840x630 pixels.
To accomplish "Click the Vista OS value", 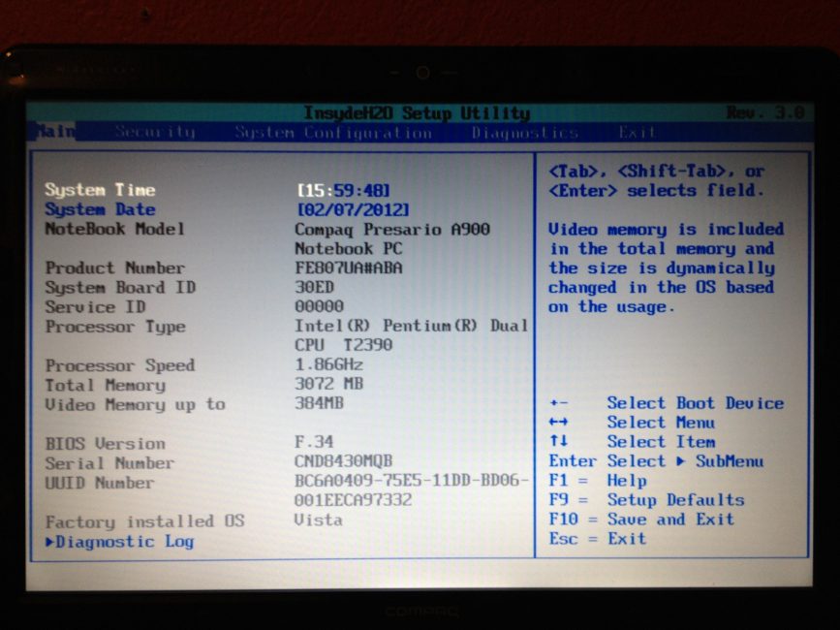I will click(x=318, y=520).
